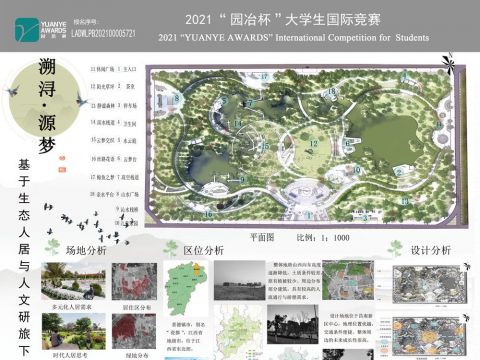This screenshot has height=360, width=480.
Task: Click the lotus leaf icon beside 场地分析
Action: (53, 247)
